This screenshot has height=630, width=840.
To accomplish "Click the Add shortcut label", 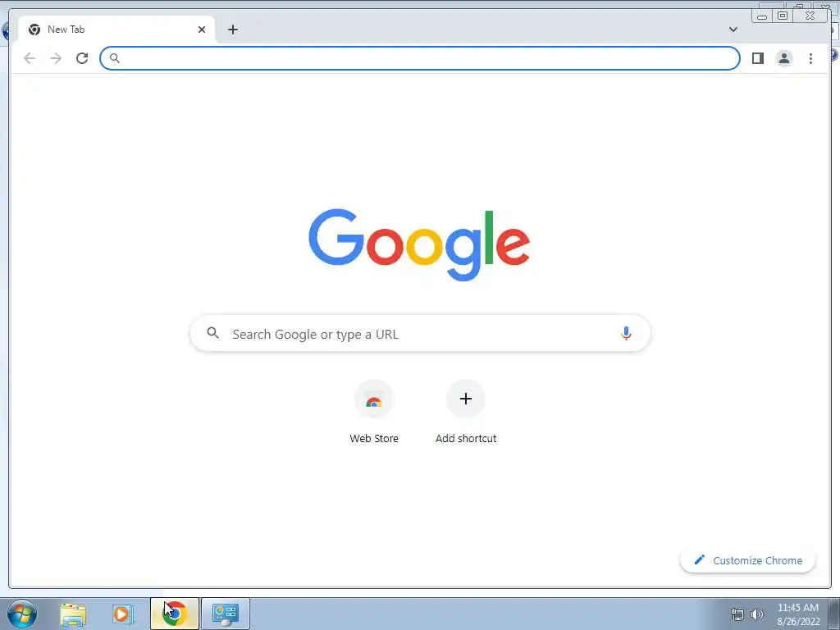I will click(x=466, y=438).
